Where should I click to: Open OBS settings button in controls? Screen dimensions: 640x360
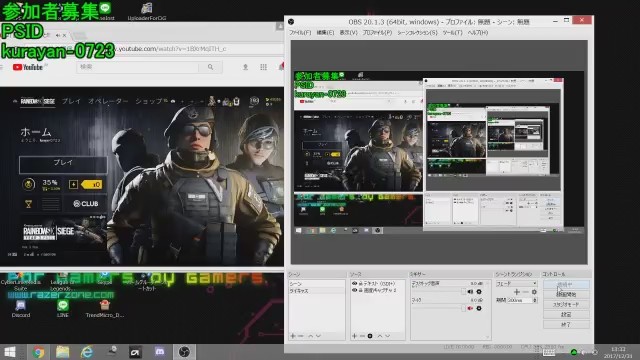tap(566, 315)
